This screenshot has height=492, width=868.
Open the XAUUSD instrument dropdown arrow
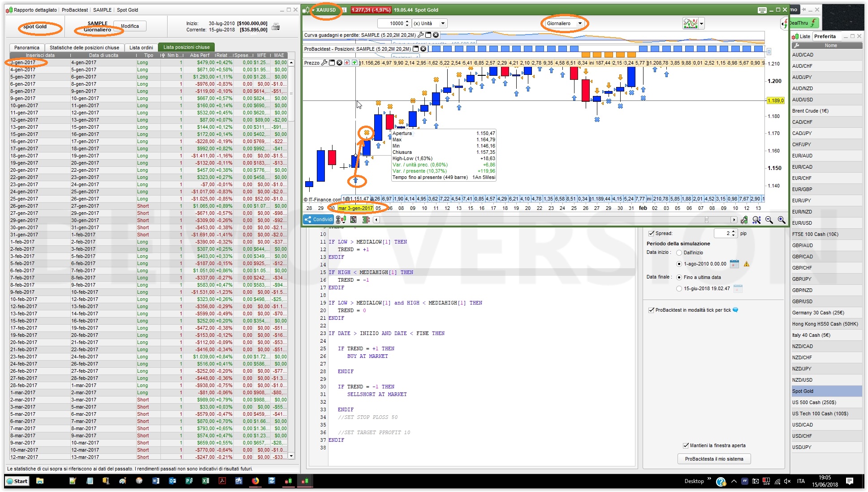tap(313, 10)
